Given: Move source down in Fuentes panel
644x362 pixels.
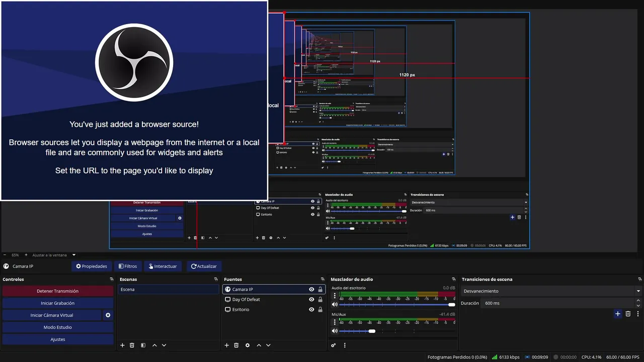Looking at the screenshot, I should tap(268, 345).
